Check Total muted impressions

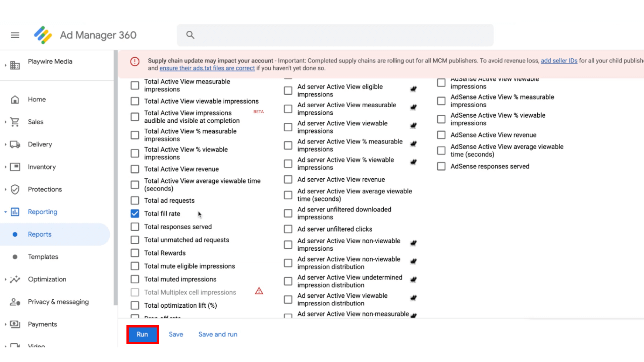(135, 279)
